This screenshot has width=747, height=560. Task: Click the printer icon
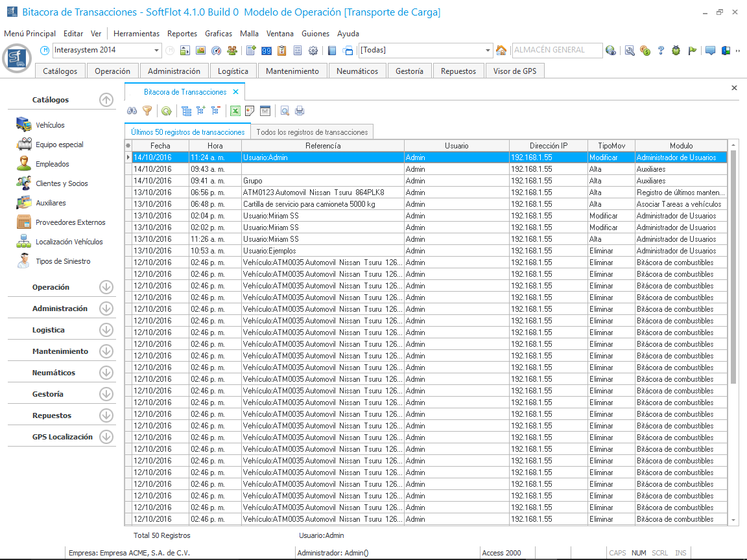point(300,111)
